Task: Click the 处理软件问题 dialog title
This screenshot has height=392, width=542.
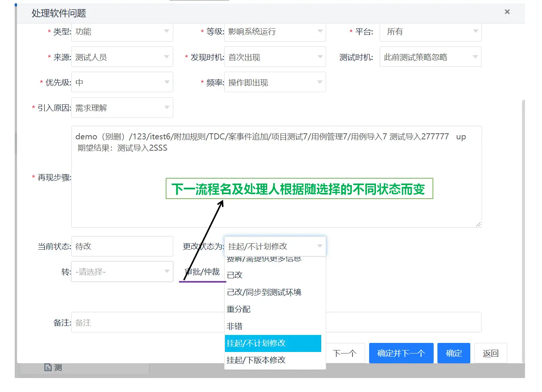Action: coord(59,13)
